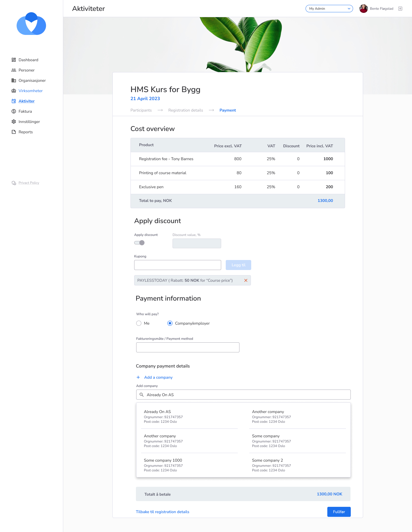Viewport: 412px width, 532px height.
Task: Click the Faktura dollar icon
Action: tap(14, 111)
